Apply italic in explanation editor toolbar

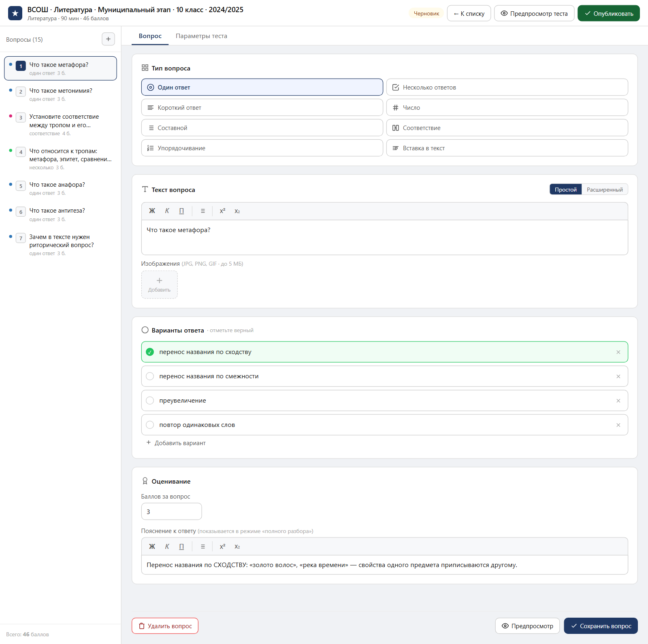click(x=167, y=546)
